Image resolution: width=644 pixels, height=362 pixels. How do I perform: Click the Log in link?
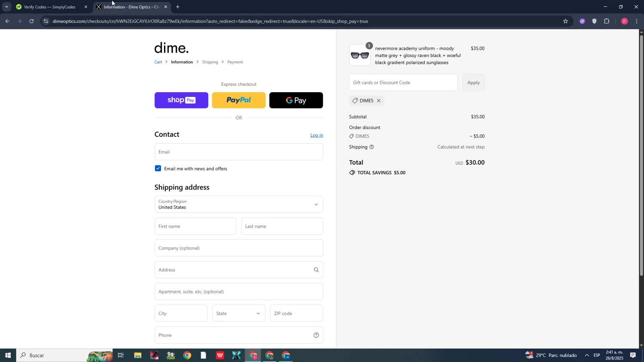[317, 136]
